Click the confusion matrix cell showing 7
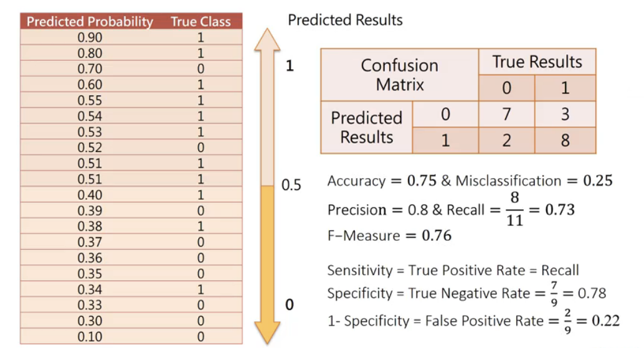This screenshot has height=348, width=644. coord(506,114)
